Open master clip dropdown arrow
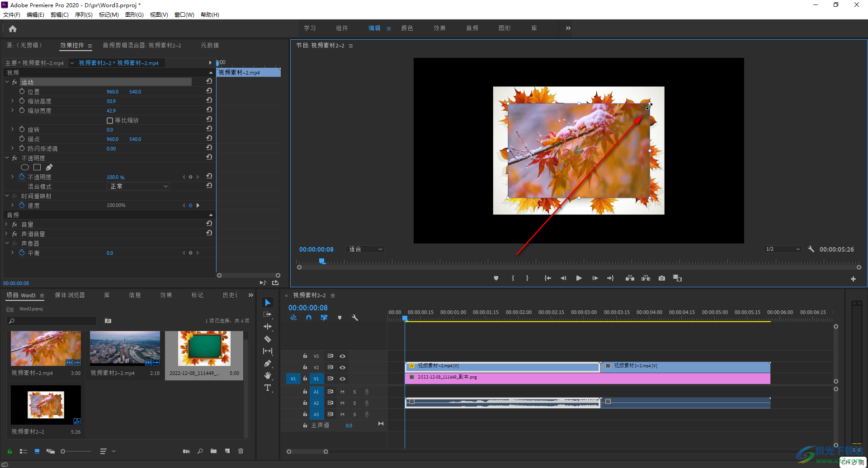868x468 pixels. tap(72, 63)
